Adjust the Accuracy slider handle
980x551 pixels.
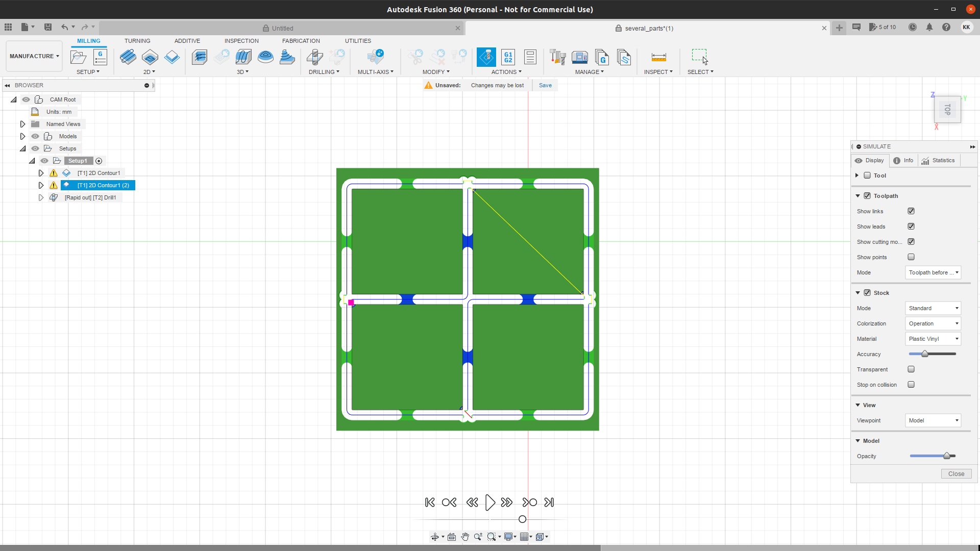[x=924, y=354]
